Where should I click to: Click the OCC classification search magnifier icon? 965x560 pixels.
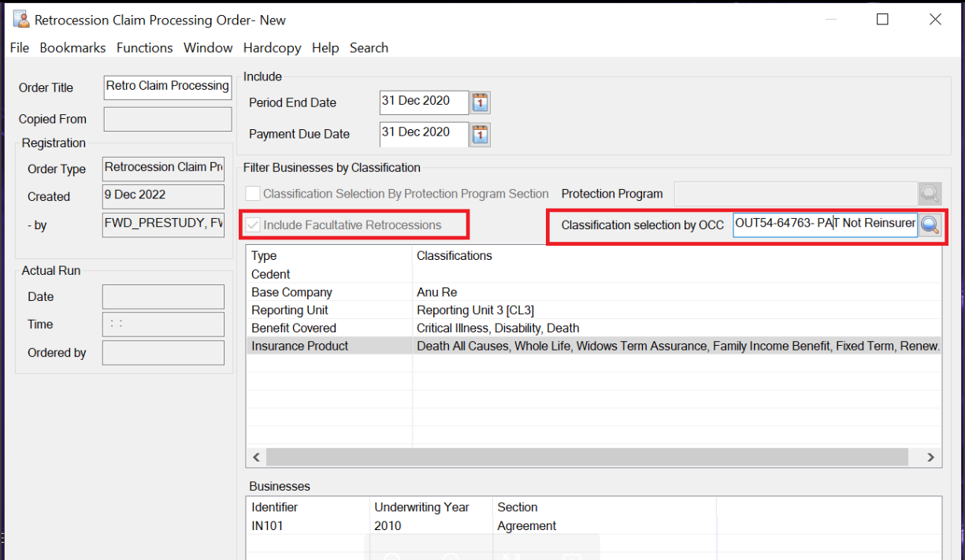click(930, 224)
